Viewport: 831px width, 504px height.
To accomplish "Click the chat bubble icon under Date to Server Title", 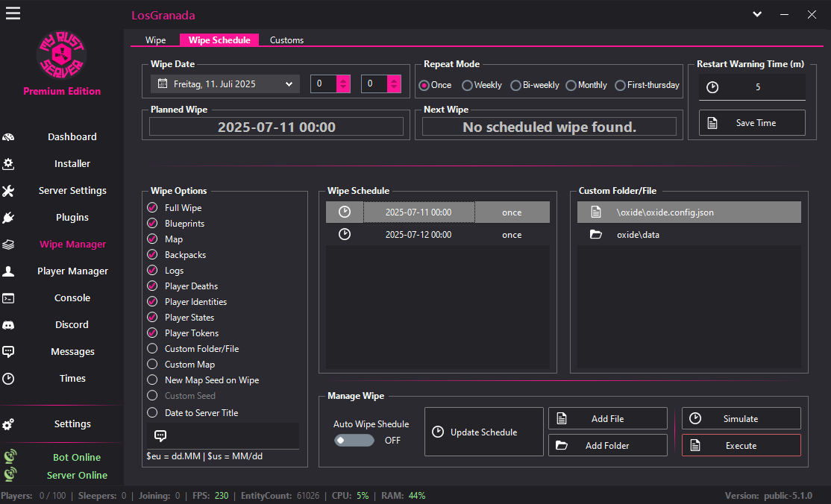I will click(160, 435).
